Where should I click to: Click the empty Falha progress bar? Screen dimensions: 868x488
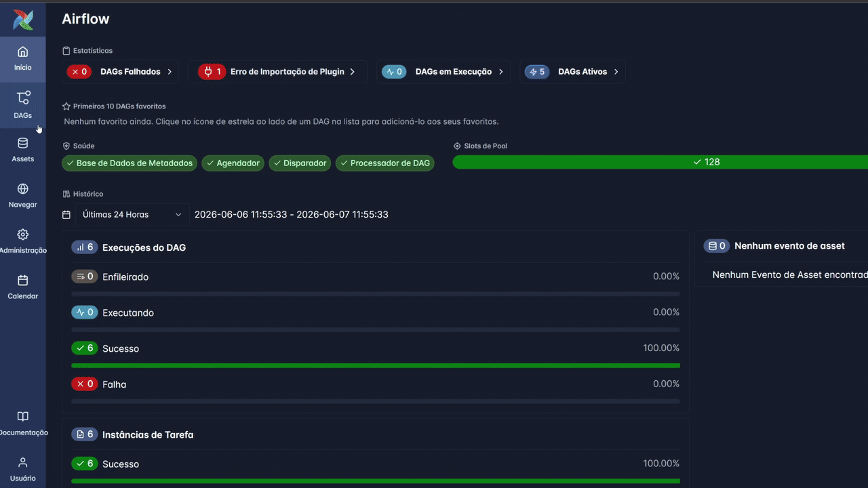point(376,401)
